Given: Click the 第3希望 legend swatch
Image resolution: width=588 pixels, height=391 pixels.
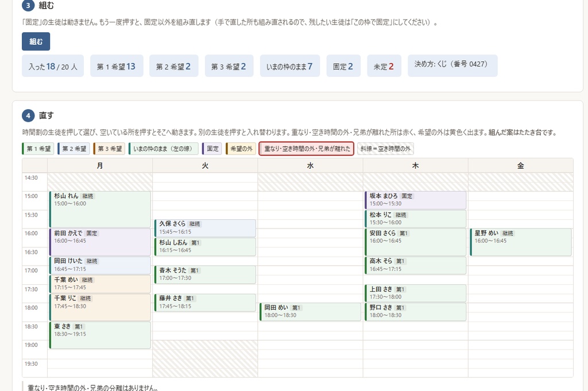Looking at the screenshot, I should click(109, 149).
